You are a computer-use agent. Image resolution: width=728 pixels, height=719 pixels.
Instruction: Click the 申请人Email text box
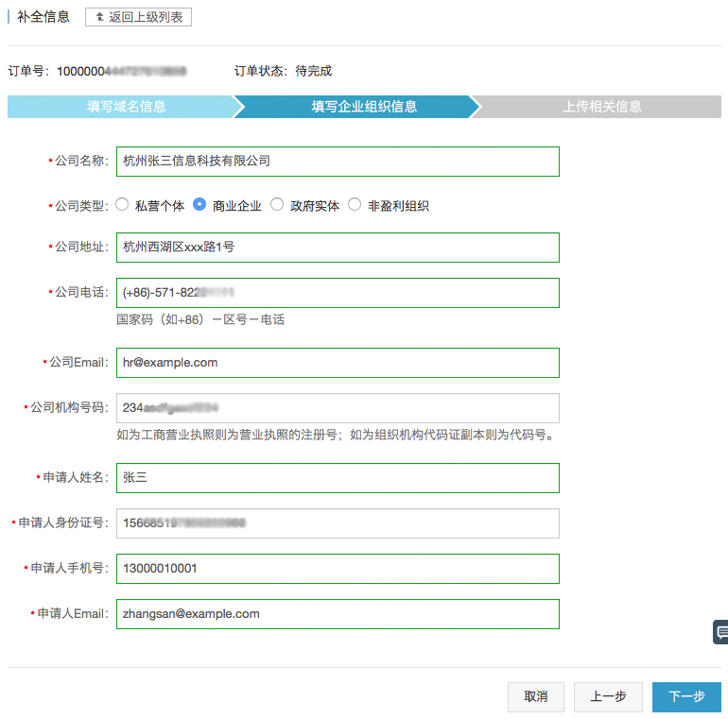(x=338, y=614)
